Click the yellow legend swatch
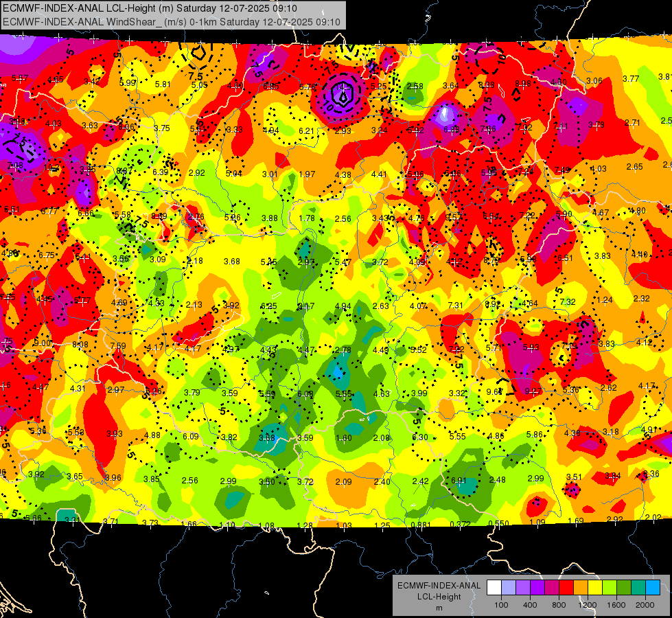 [x=595, y=587]
